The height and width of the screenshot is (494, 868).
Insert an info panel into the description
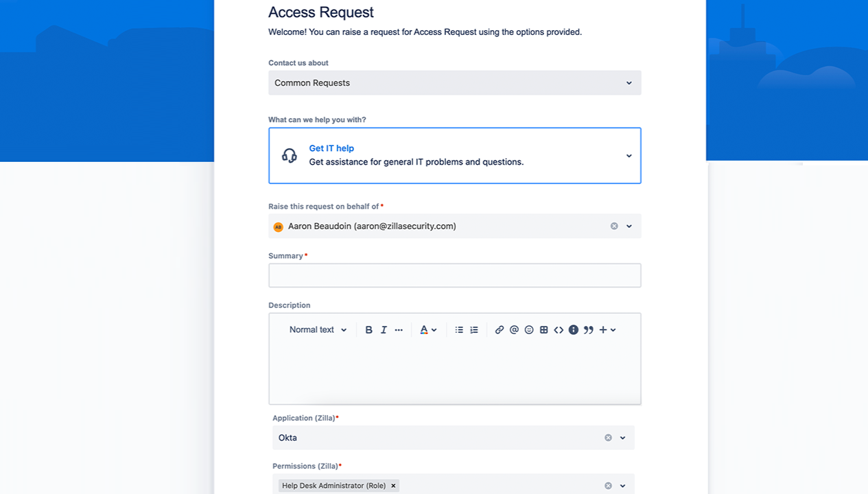click(x=574, y=329)
